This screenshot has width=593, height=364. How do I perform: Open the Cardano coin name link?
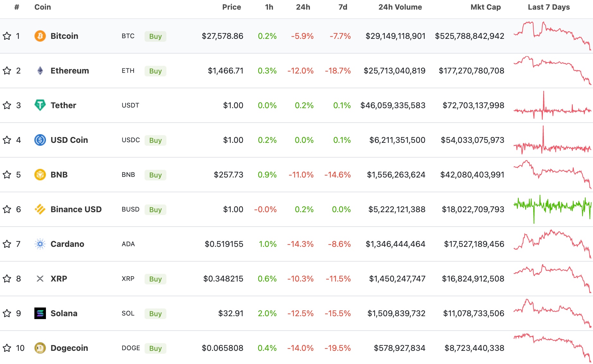click(67, 244)
